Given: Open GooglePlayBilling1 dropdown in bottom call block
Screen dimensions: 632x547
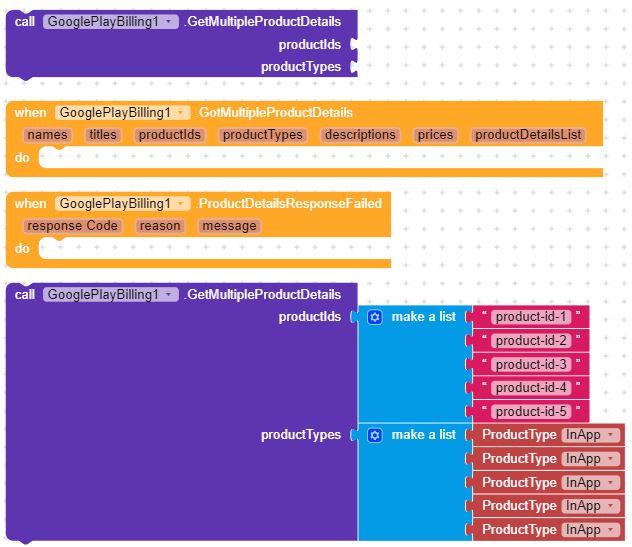Looking at the screenshot, I should point(171,294).
